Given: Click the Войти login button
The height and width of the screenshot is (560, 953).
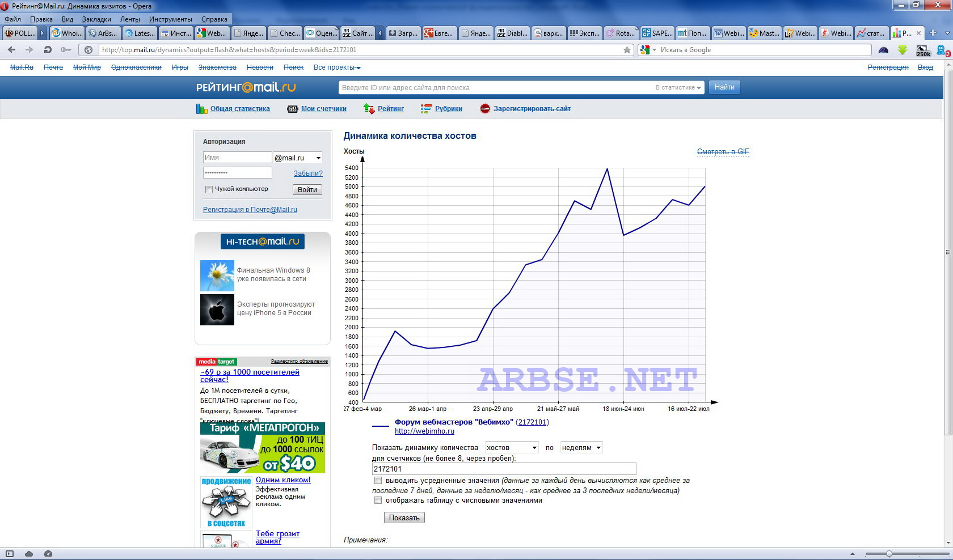Looking at the screenshot, I should coord(307,189).
